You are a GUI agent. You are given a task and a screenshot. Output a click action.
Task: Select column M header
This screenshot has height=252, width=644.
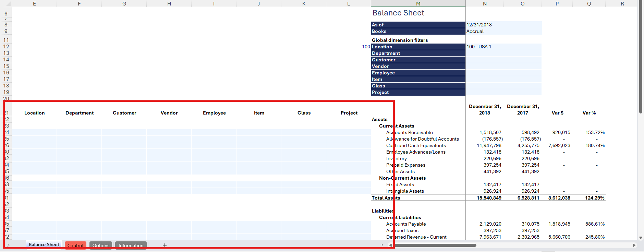(418, 3)
